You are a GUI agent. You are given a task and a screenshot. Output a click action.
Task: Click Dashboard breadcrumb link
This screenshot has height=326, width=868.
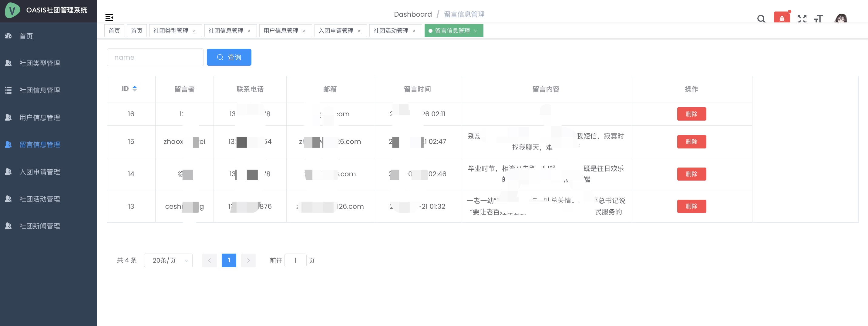(x=413, y=14)
